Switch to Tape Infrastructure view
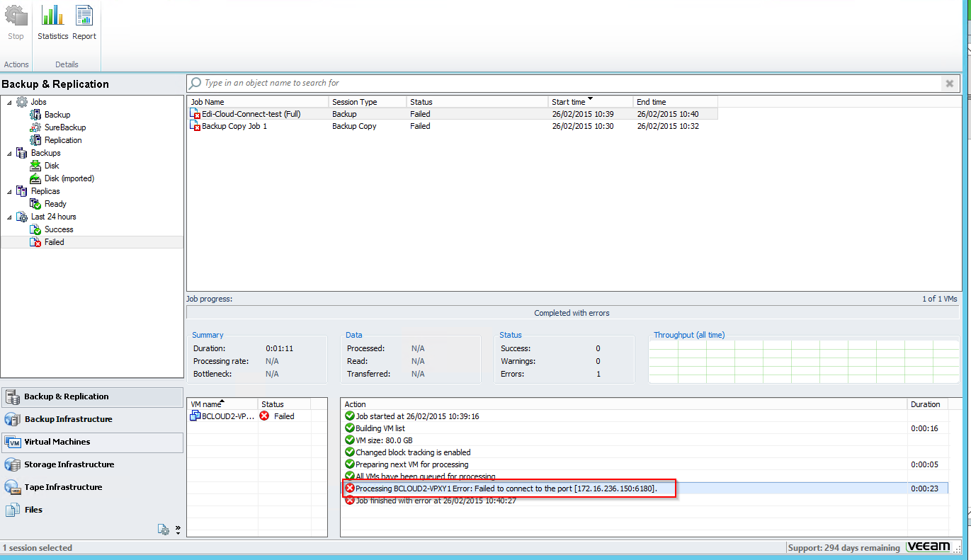 tap(92, 487)
